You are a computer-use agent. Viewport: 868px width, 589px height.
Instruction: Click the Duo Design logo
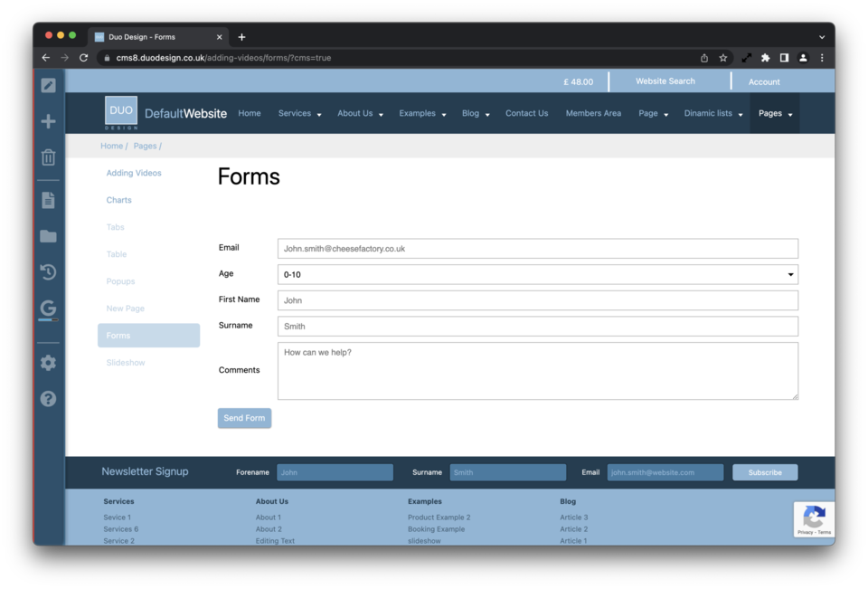pyautogui.click(x=121, y=113)
